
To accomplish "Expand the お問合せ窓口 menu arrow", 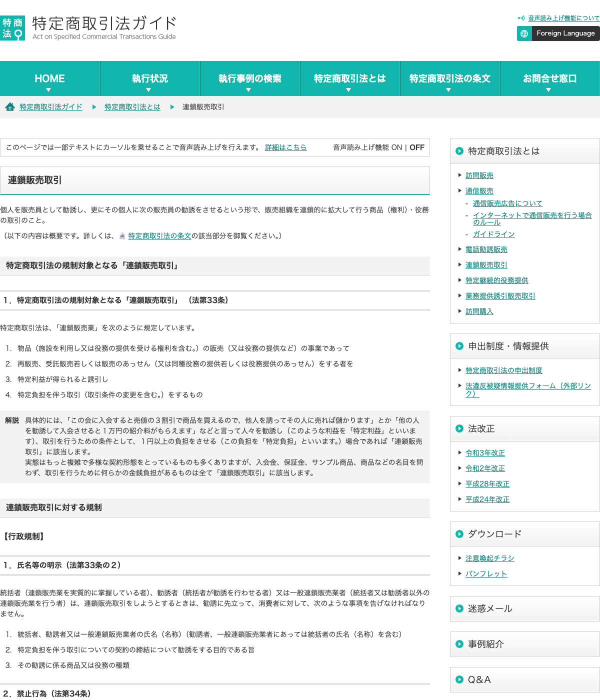I will 548,90.
